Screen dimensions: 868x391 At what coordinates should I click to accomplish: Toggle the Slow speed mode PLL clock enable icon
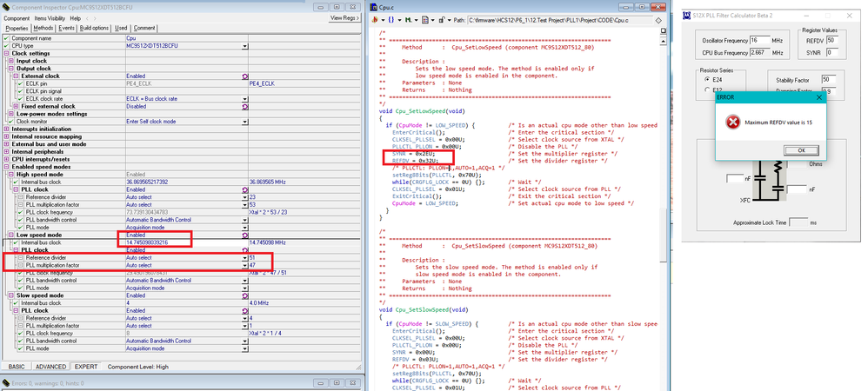point(244,311)
